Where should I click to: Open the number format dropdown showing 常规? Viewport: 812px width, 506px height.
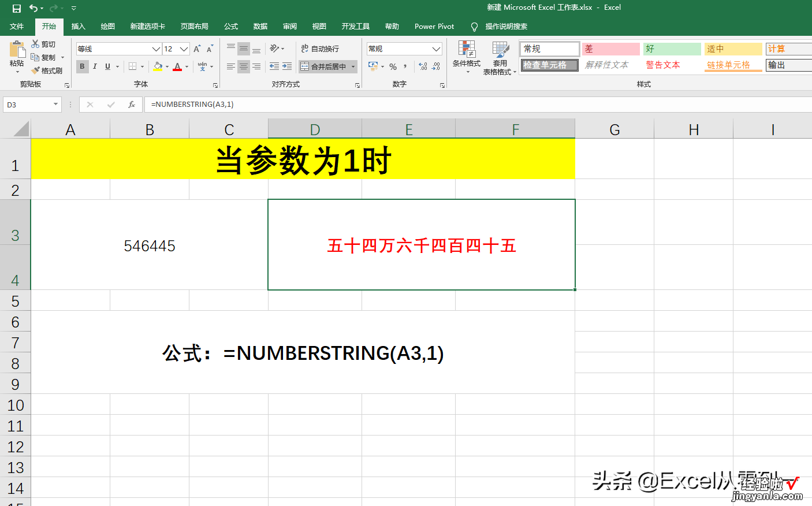[436, 49]
